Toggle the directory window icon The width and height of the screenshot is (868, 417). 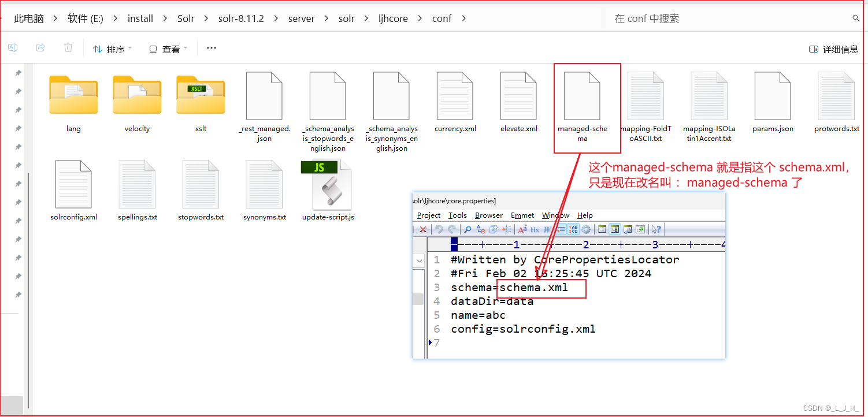click(x=602, y=229)
